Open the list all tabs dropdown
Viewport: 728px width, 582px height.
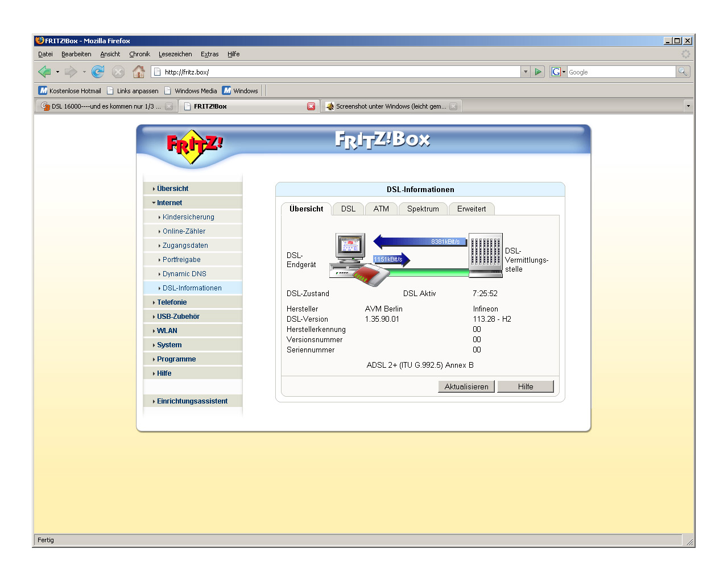688,106
